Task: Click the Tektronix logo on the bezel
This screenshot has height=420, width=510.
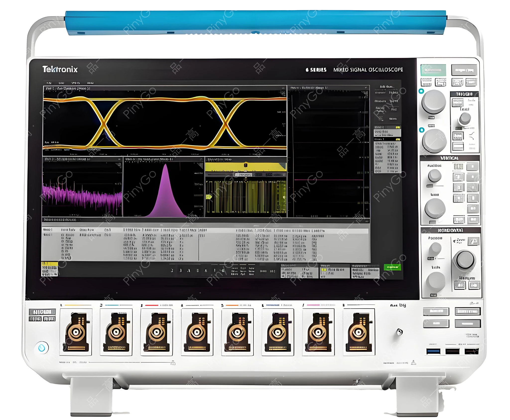Action: click(60, 69)
